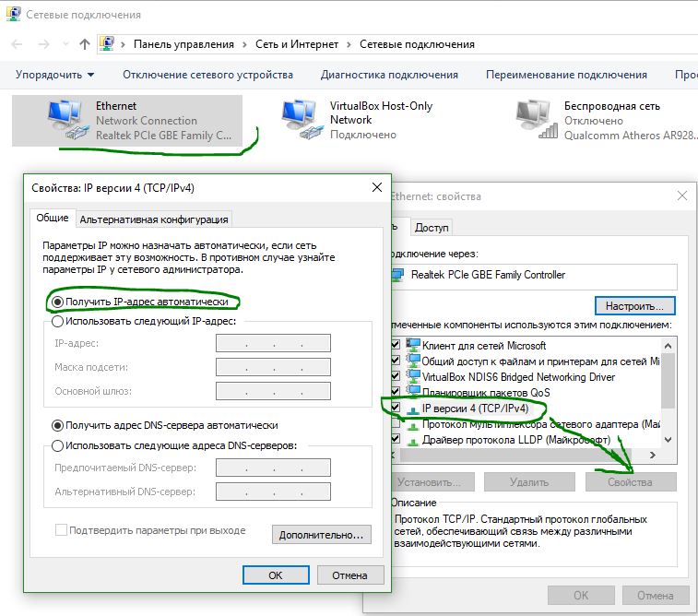Viewport: 698px width, 616px height.
Task: Open recent locations dropdown arrow
Action: click(x=65, y=44)
